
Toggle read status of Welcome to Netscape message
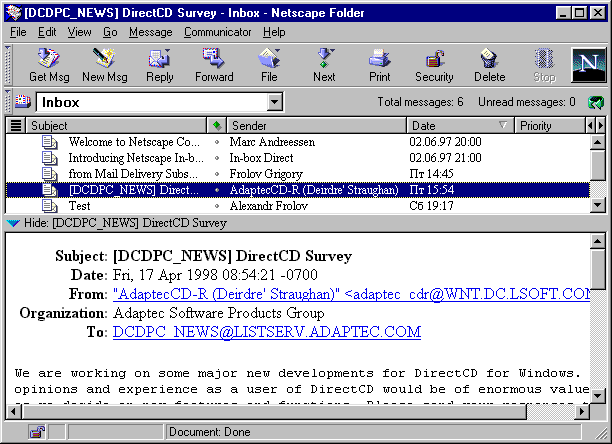pyautogui.click(x=217, y=142)
